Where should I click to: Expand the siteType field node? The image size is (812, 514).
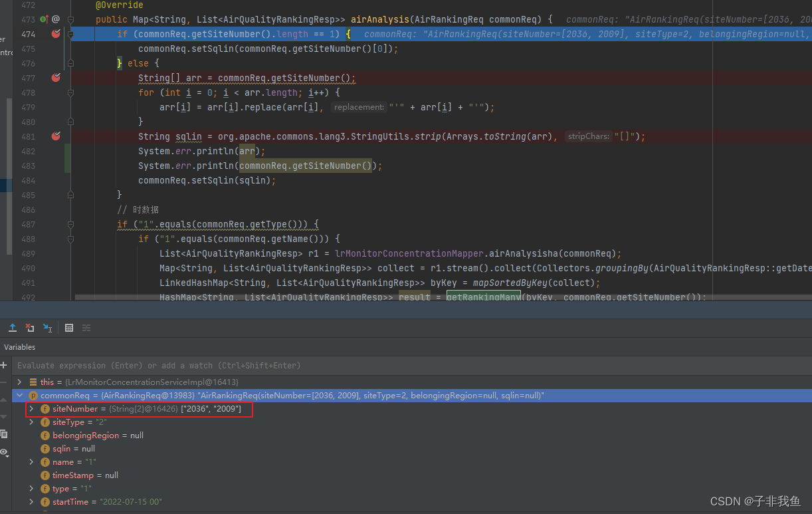31,422
